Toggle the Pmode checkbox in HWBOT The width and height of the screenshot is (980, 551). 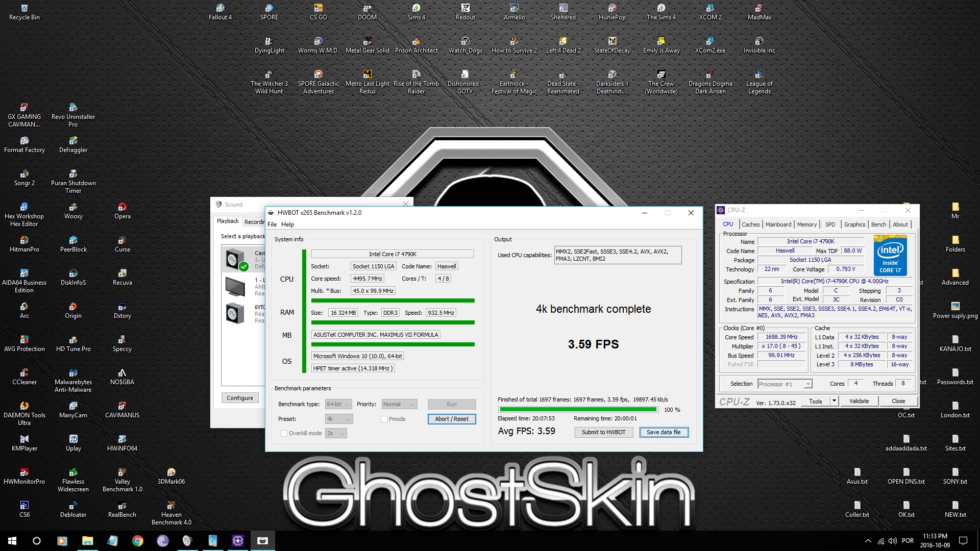click(x=384, y=419)
